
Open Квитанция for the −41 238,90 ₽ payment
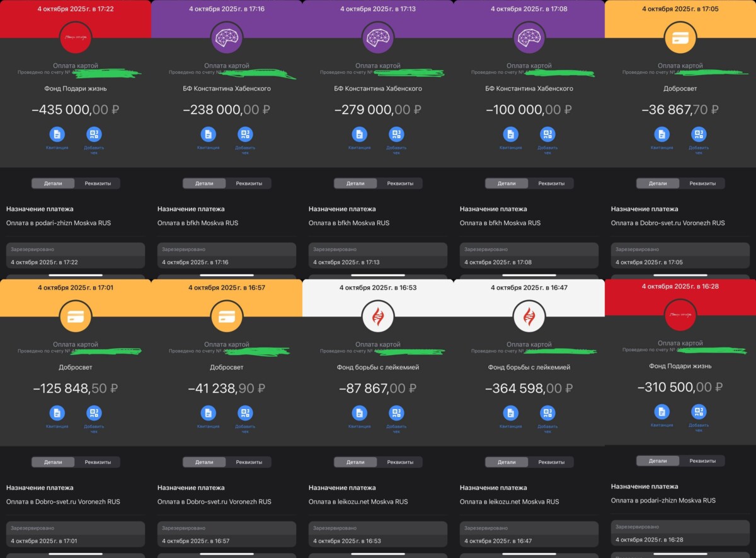point(208,414)
